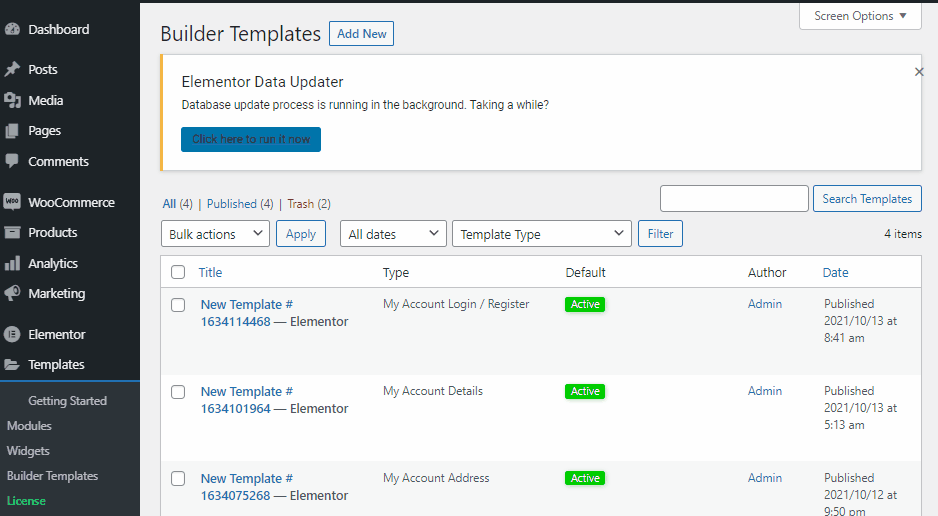Viewport: 938px width, 516px height.
Task: Click the Apply button
Action: 300,234
